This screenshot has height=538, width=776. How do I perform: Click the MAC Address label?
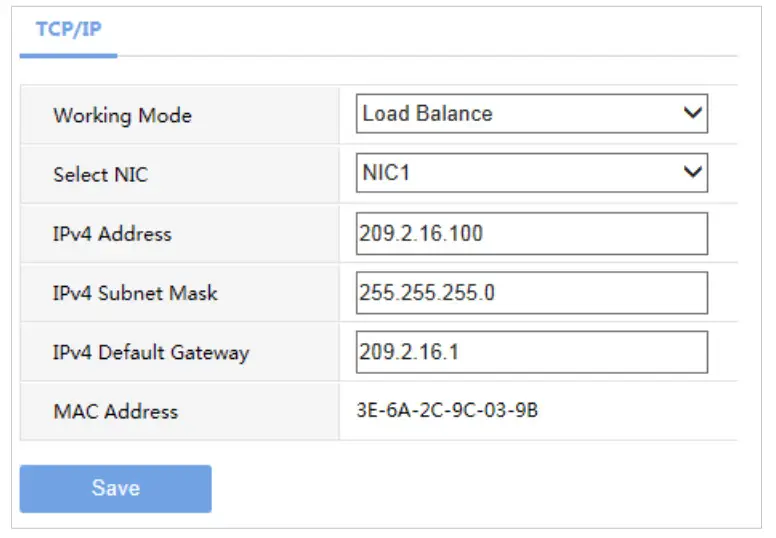115,411
